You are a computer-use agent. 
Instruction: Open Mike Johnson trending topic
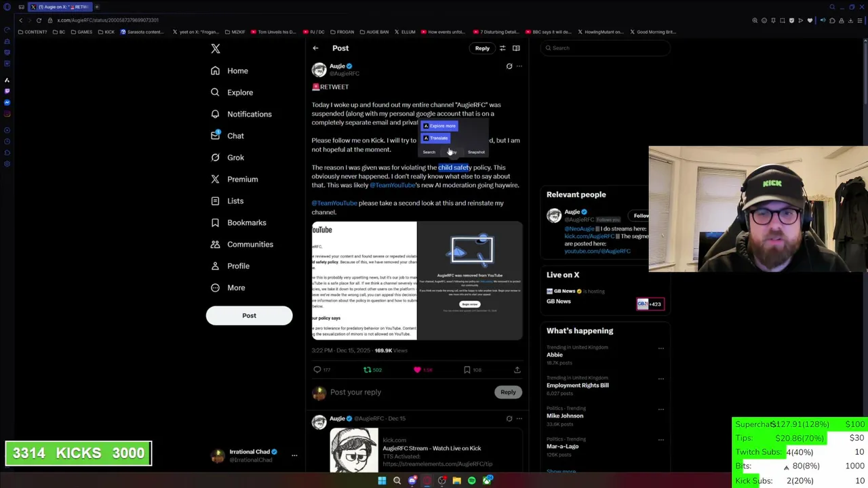pyautogui.click(x=565, y=416)
